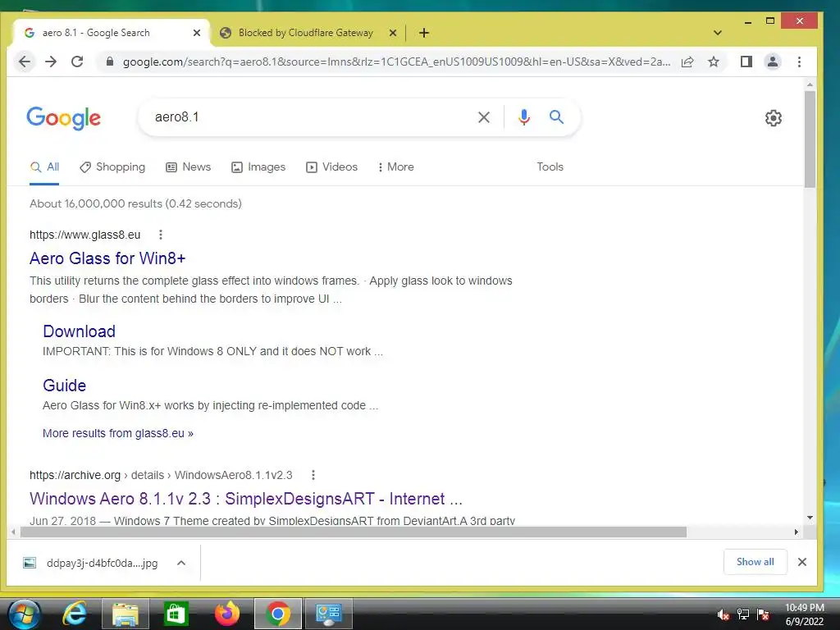Open the Windows Start menu
The width and height of the screenshot is (840, 630).
pyautogui.click(x=25, y=614)
